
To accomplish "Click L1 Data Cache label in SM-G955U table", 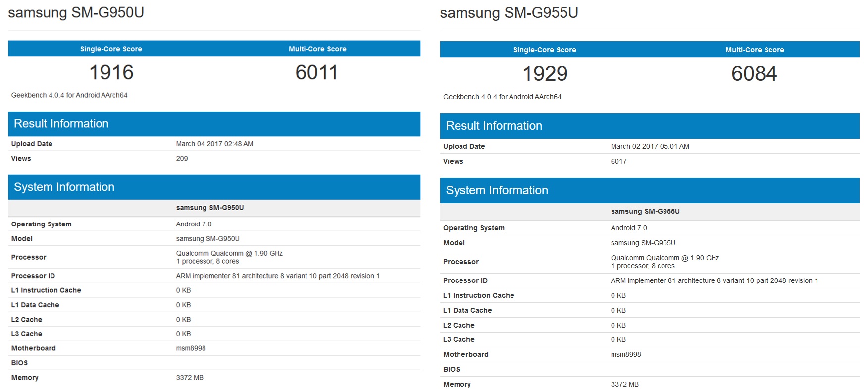I will coord(467,310).
